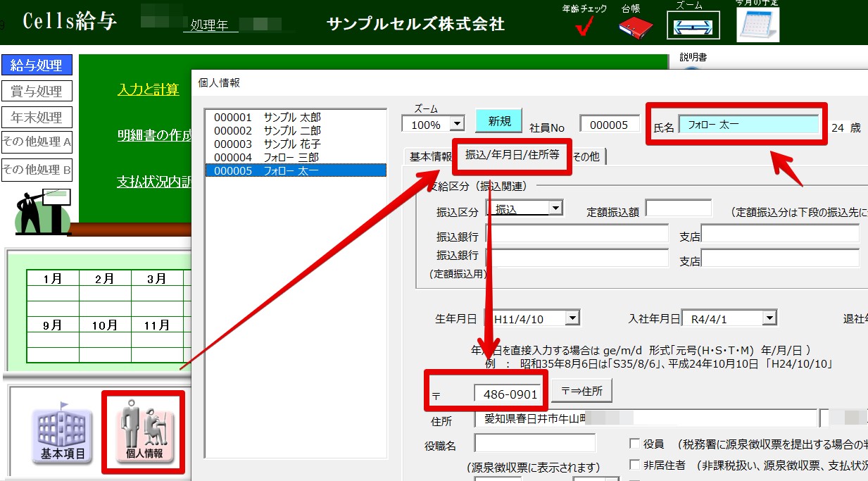Check the 役員 checkbox
868x481 pixels.
[634, 444]
